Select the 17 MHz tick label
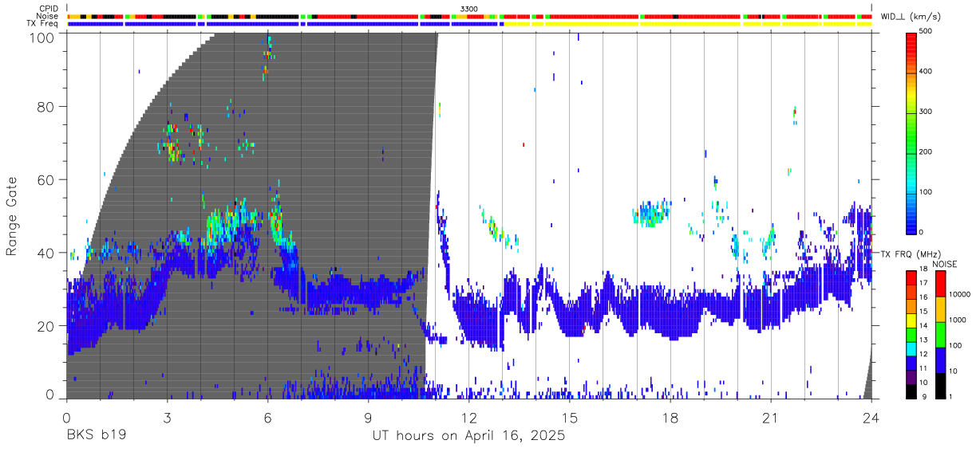The width and height of the screenshot is (980, 452). coord(924,284)
